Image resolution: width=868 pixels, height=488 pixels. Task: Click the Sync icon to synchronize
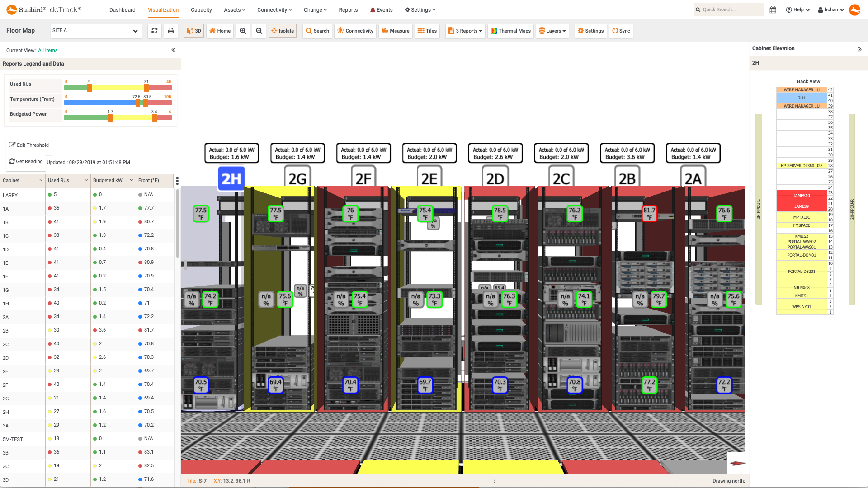click(621, 31)
